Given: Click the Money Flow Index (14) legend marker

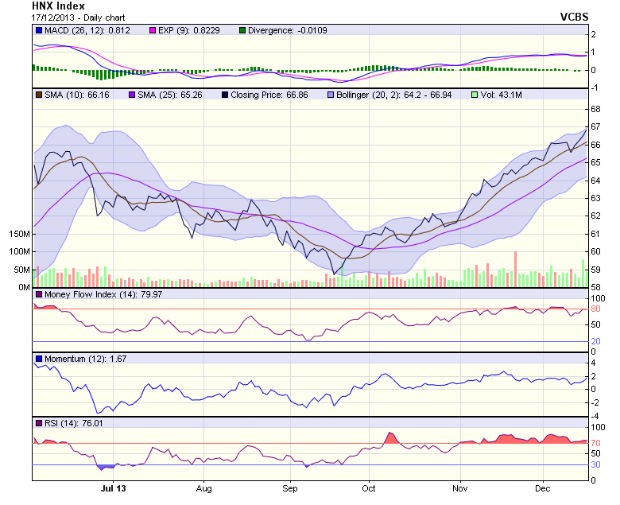Looking at the screenshot, I should click(x=38, y=295).
